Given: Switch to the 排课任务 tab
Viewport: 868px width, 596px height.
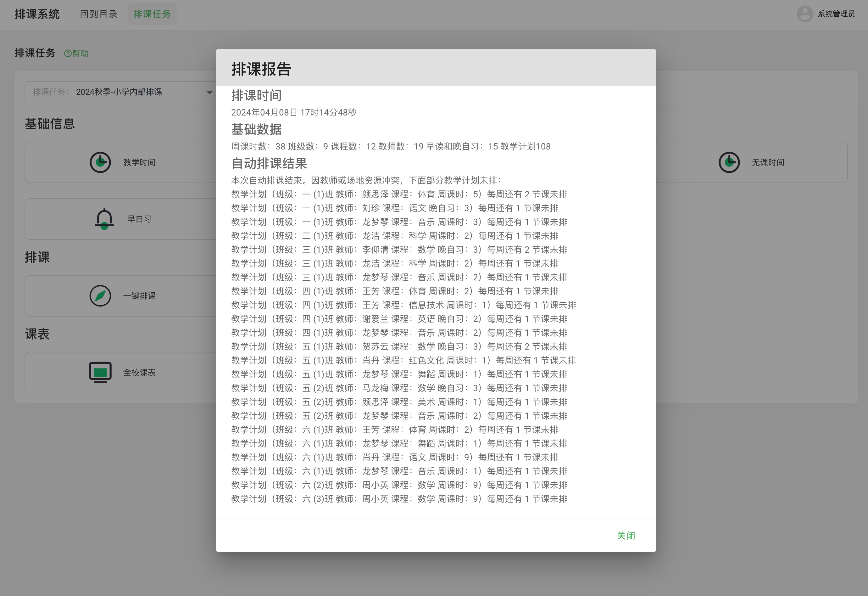Looking at the screenshot, I should tap(153, 14).
